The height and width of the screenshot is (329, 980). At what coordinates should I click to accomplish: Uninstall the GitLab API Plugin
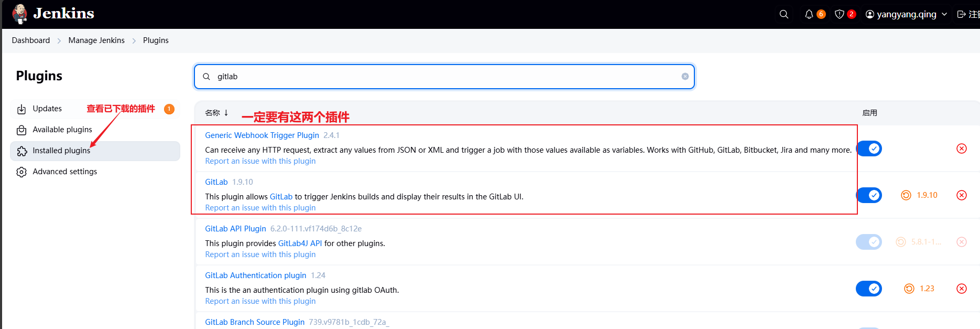962,242
